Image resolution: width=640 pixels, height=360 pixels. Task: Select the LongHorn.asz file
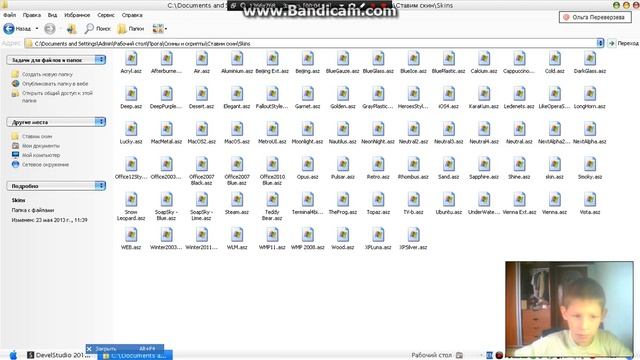(x=590, y=98)
